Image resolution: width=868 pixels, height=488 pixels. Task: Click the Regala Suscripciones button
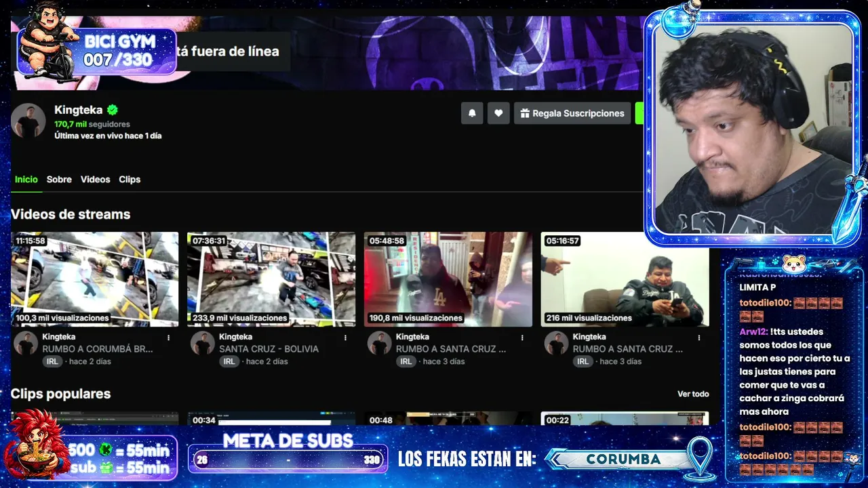pos(572,113)
